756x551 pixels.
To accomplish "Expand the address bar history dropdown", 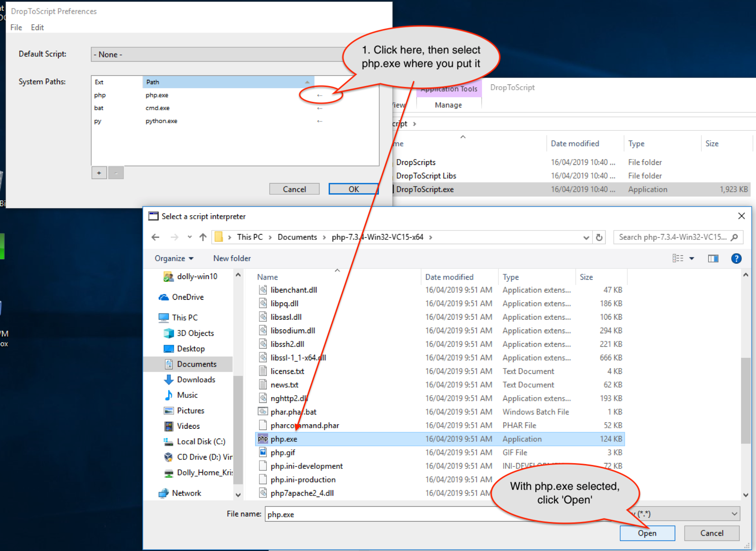I will [586, 237].
